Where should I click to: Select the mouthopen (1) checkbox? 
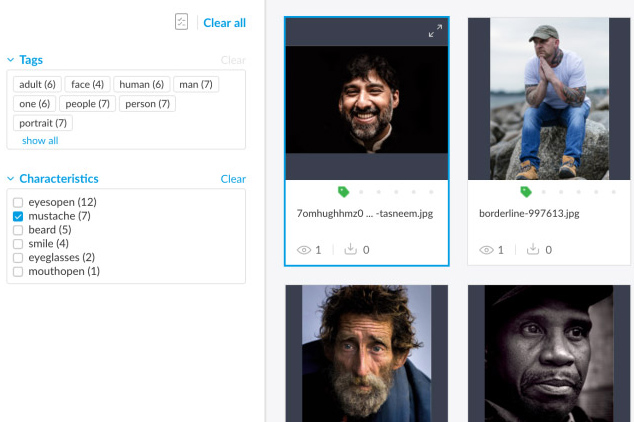click(18, 271)
